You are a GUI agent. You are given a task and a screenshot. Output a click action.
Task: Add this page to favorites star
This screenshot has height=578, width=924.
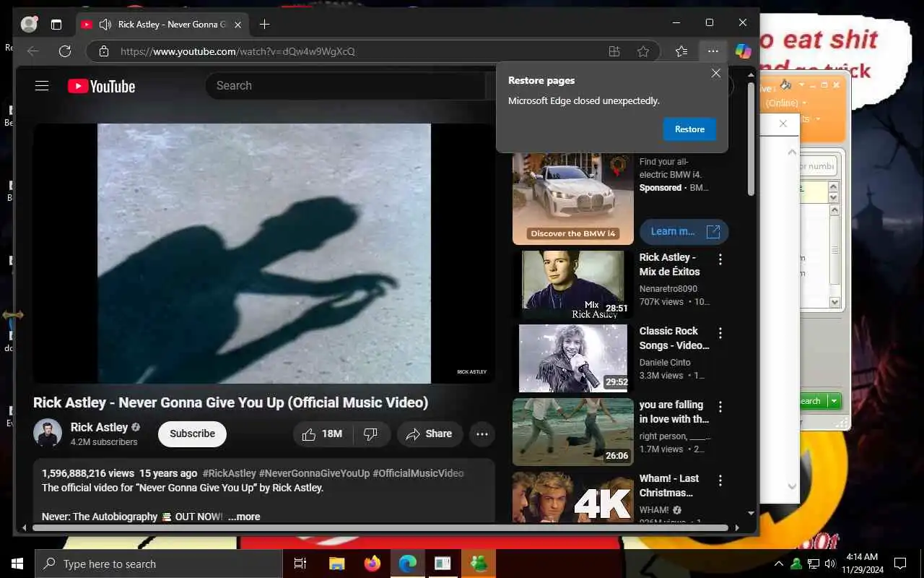[x=643, y=51]
